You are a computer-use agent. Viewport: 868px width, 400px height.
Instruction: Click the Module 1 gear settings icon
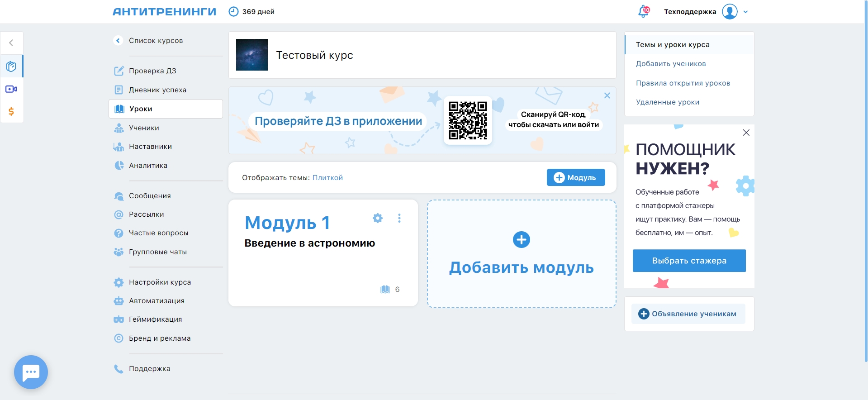(x=377, y=218)
